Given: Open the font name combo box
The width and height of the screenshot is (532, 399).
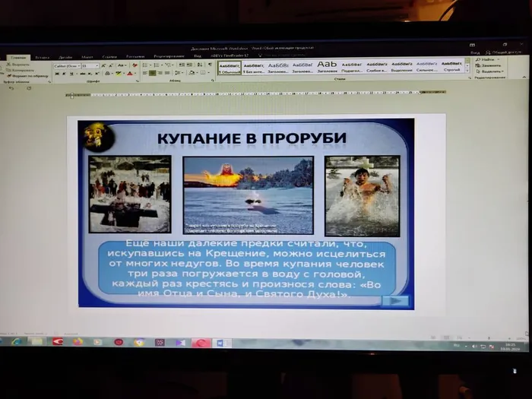Looking at the screenshot, I should click(67, 66).
